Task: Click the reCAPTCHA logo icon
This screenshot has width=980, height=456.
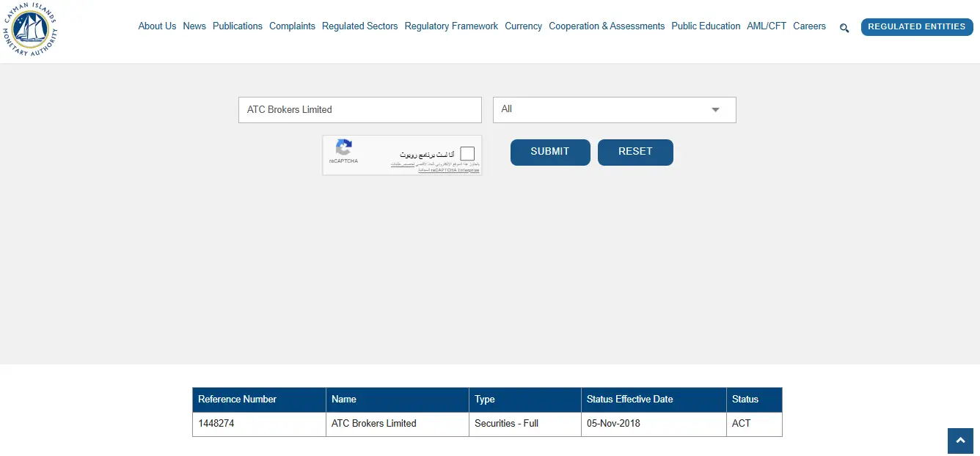Action: pos(343,147)
